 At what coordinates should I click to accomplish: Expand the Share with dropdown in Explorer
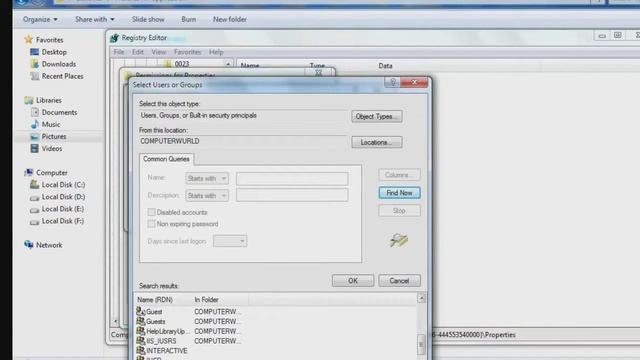click(x=95, y=19)
